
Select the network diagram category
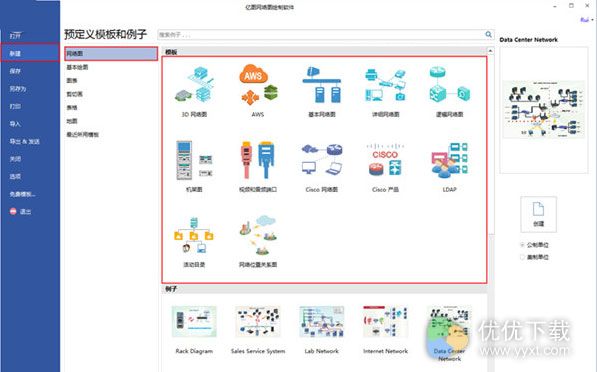coord(111,54)
